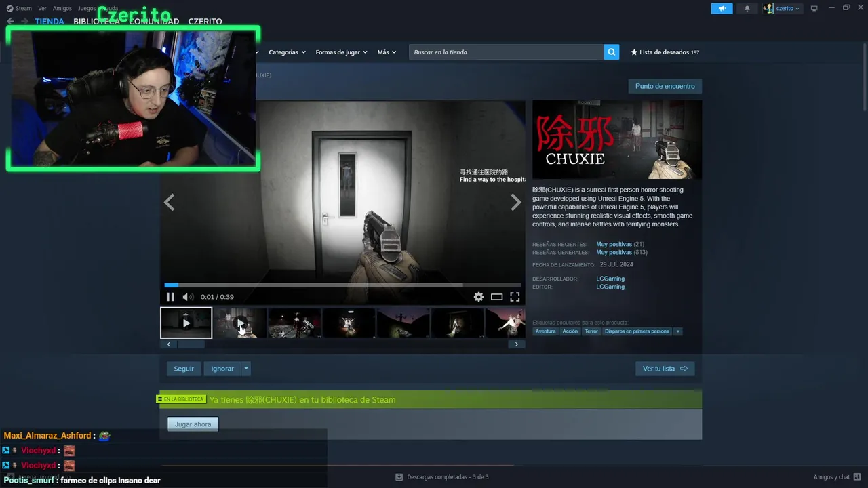Open the LCGaming editor link
Screen dimensions: 868x488
point(610,287)
